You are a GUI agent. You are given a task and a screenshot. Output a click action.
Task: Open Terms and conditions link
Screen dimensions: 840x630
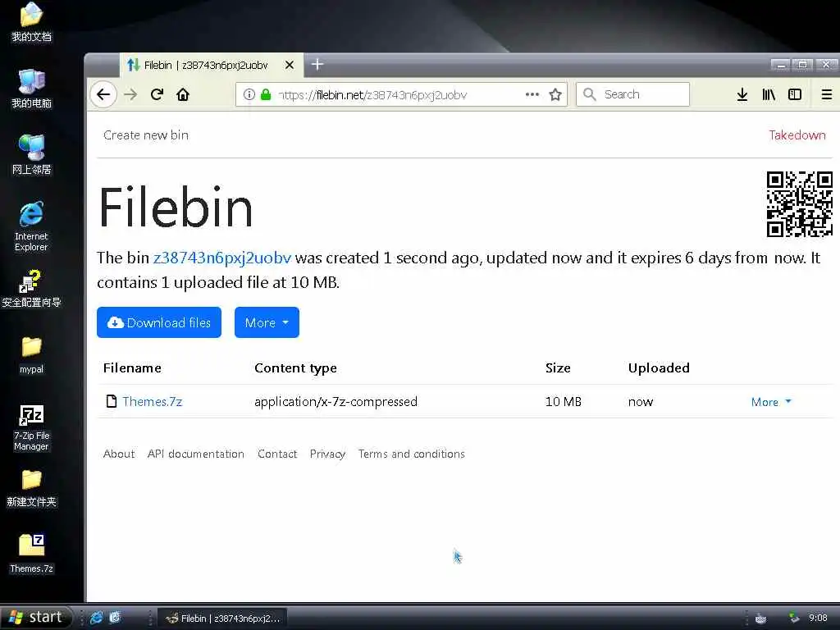click(x=412, y=454)
